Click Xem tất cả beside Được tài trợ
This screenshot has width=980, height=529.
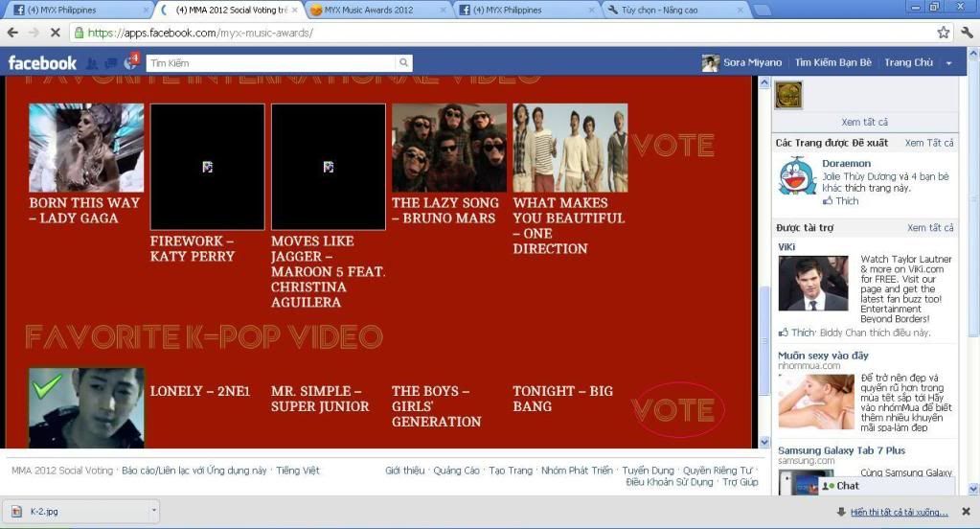(x=930, y=228)
